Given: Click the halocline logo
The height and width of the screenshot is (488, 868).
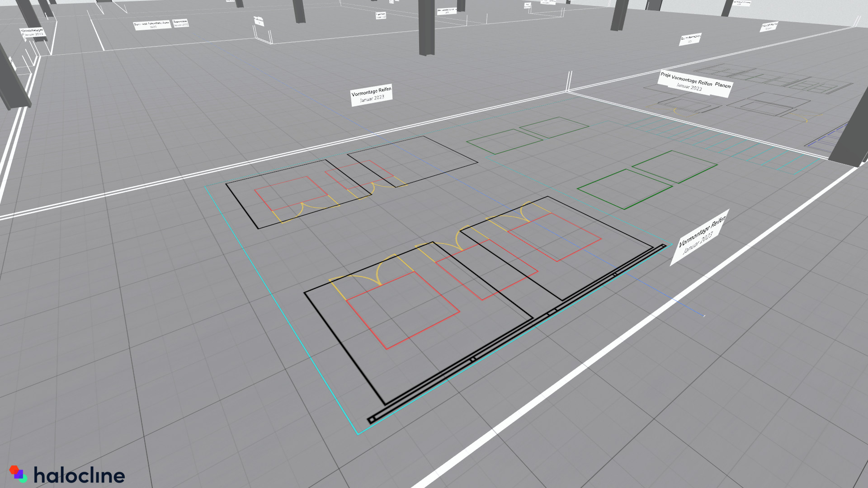Looking at the screenshot, I should point(67,475).
